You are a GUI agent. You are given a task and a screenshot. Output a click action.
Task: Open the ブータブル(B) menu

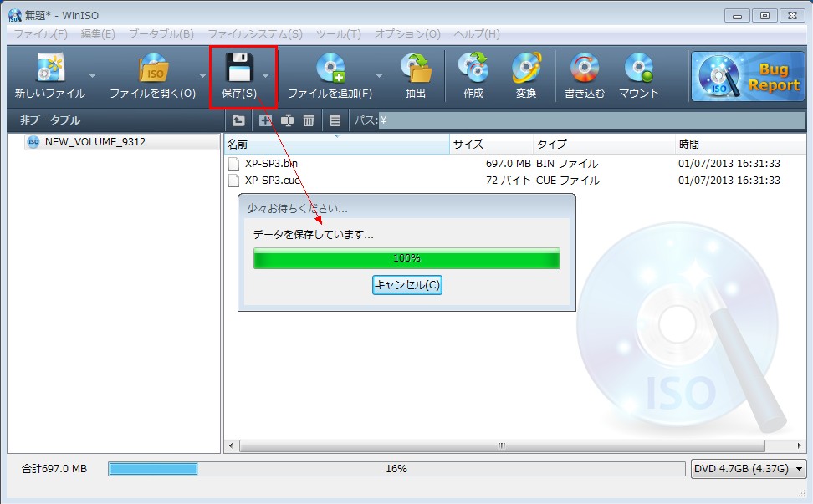[161, 34]
